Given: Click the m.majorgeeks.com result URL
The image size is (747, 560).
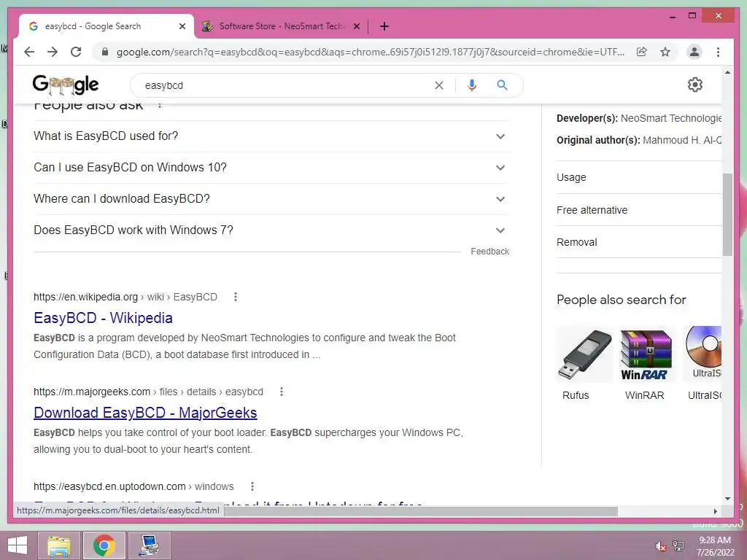Looking at the screenshot, I should (x=148, y=392).
